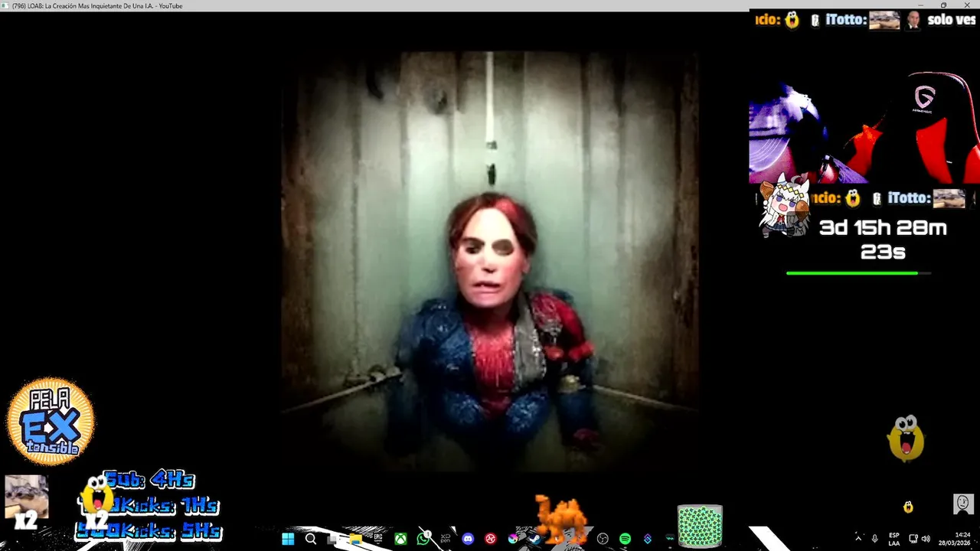Open File Explorer from taskbar
Image resolution: width=980 pixels, height=551 pixels.
pyautogui.click(x=355, y=539)
